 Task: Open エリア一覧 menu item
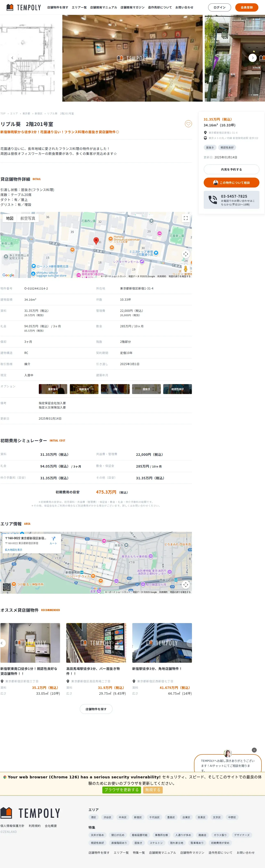coord(79,7)
